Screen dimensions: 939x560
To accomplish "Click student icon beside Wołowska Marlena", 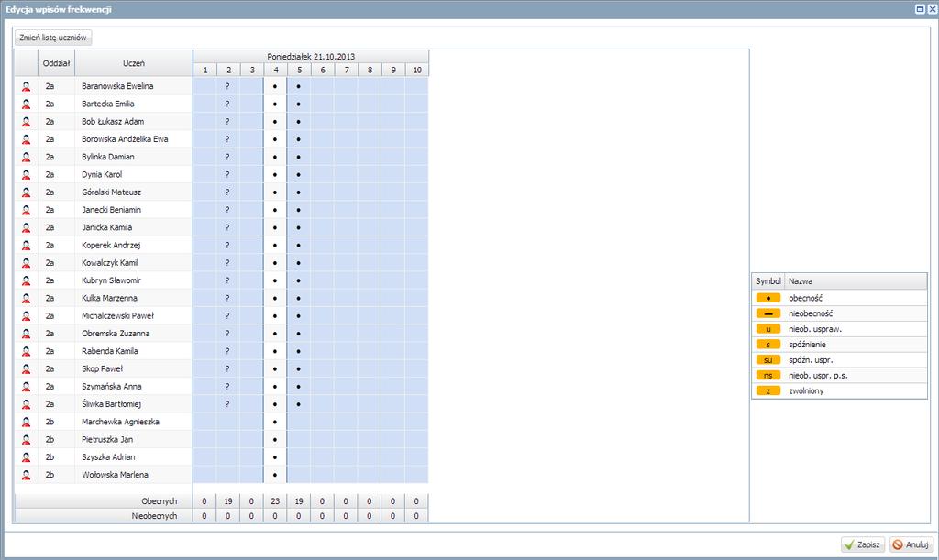I will pyautogui.click(x=26, y=475).
